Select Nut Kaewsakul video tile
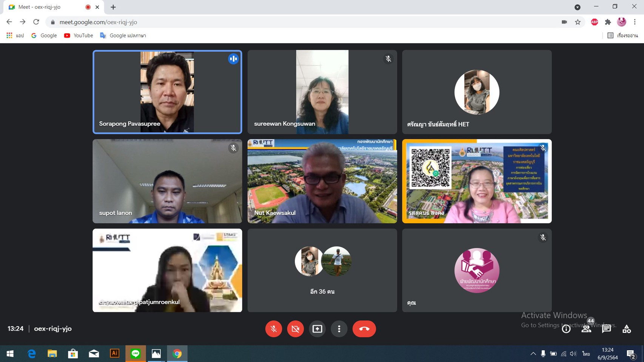Image resolution: width=644 pixels, height=362 pixels. click(322, 181)
